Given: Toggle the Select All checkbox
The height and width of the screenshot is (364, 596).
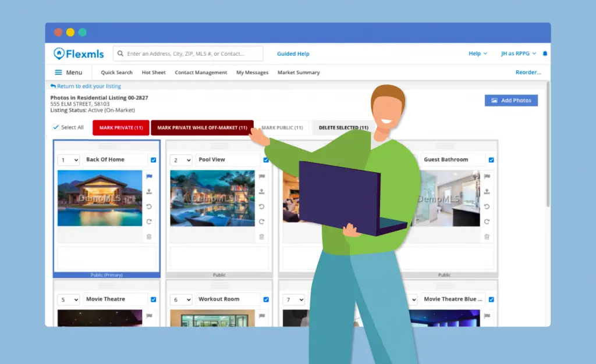Looking at the screenshot, I should 56,127.
